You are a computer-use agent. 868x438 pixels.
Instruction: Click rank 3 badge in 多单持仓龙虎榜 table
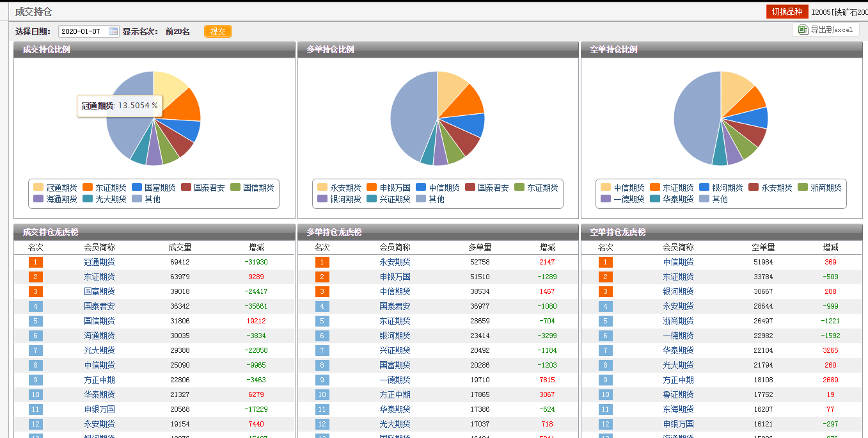point(322,291)
